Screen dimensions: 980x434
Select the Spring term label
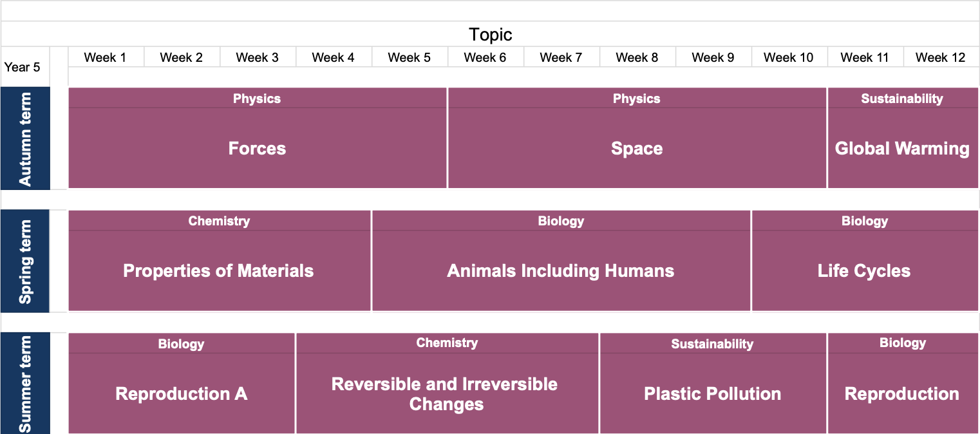tap(26, 261)
